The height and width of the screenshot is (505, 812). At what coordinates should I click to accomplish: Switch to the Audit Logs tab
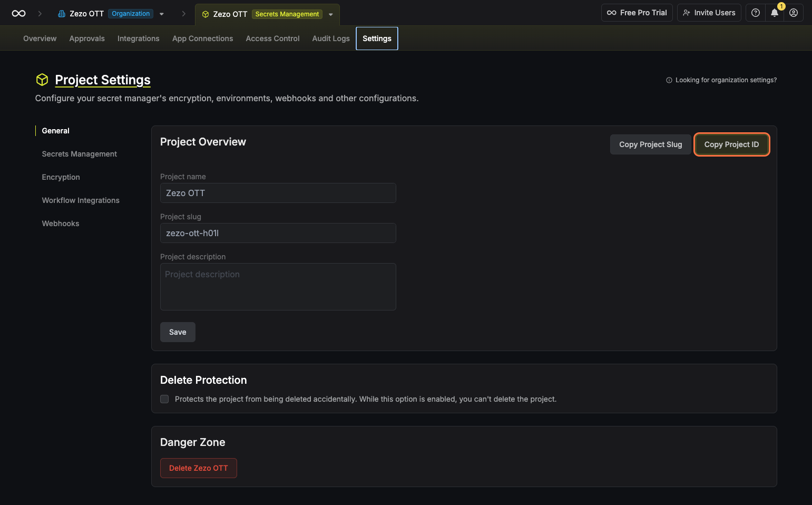point(330,38)
